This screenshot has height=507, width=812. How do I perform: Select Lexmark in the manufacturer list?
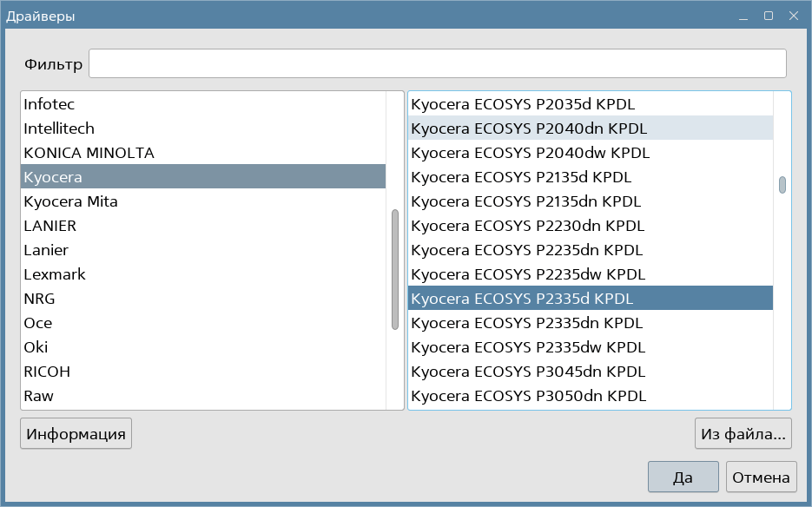pyautogui.click(x=55, y=274)
